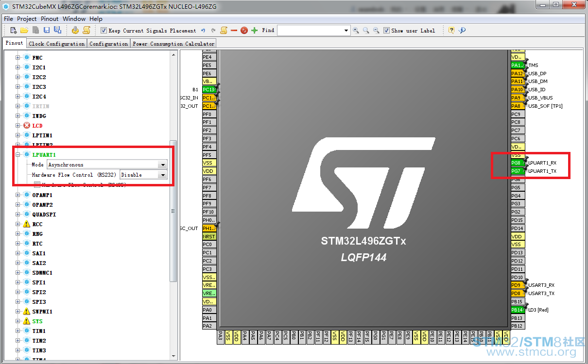
Task: Toggle Show user Label checkbox
Action: coord(386,30)
